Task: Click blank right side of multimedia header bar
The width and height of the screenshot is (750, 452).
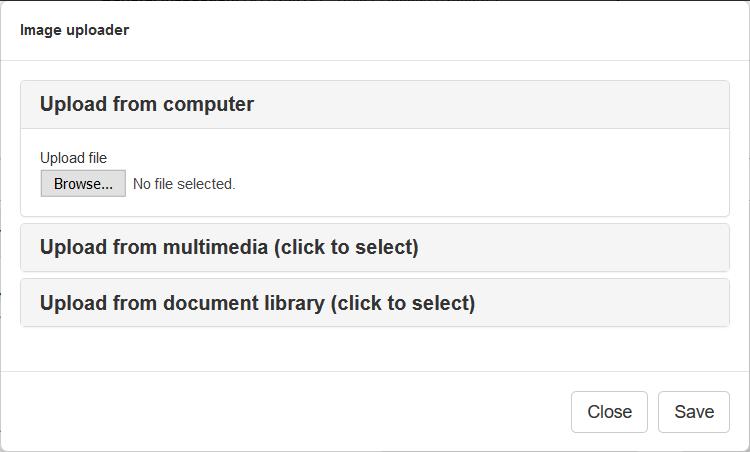Action: [600, 248]
